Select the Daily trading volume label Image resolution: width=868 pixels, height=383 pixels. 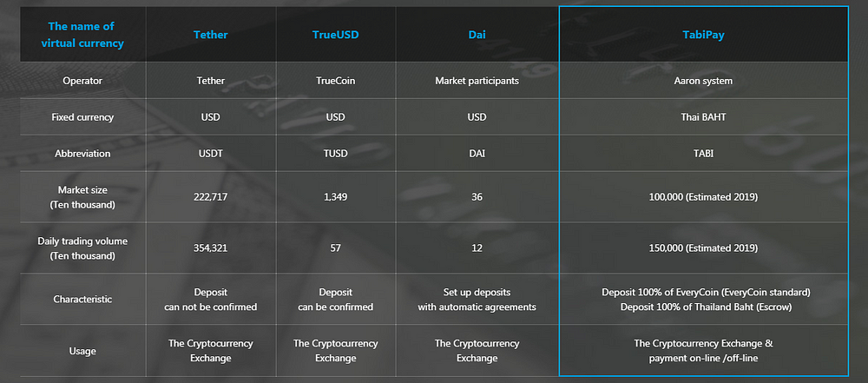click(x=82, y=248)
